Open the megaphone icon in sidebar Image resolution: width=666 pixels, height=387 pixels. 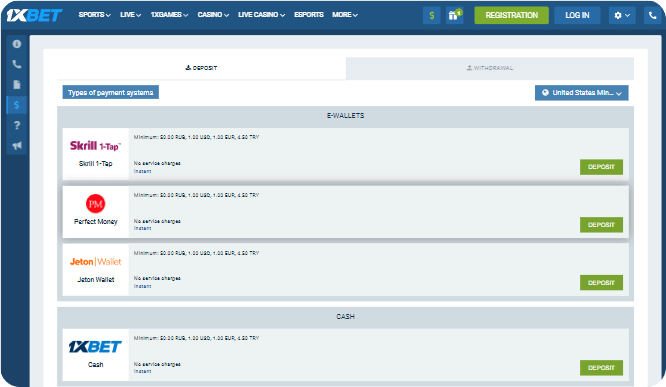coord(17,146)
